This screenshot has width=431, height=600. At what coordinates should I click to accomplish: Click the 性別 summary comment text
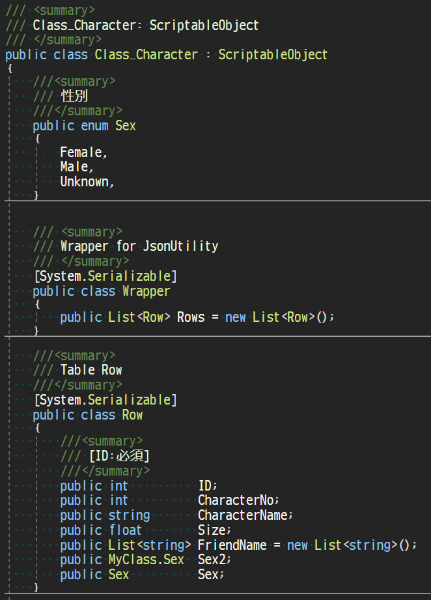click(x=74, y=96)
